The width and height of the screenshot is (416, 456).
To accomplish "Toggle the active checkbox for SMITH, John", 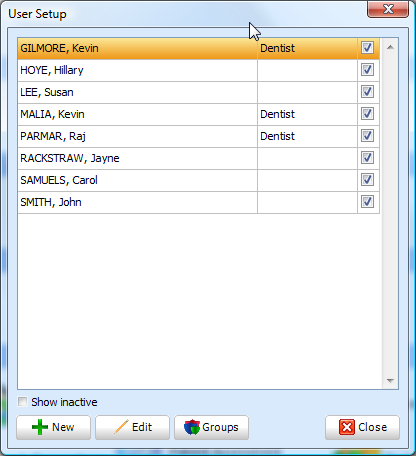I will (x=367, y=202).
